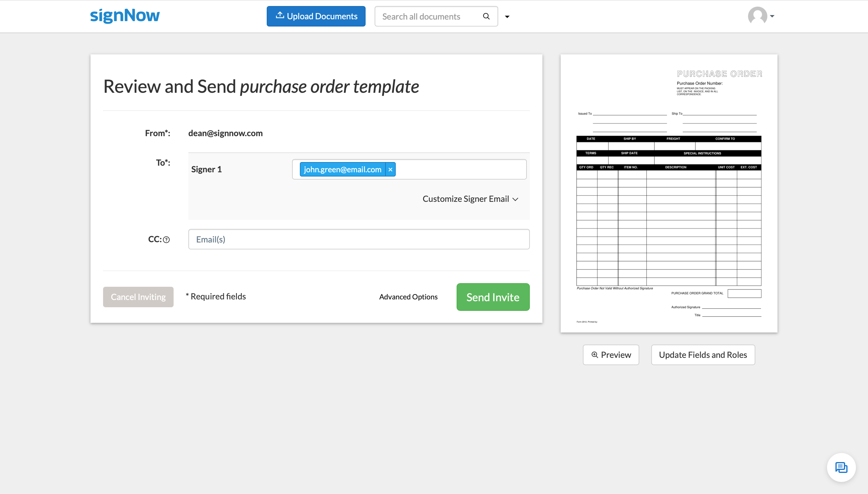Click the dropdown arrow next to search
This screenshot has width=868, height=494.
507,16
